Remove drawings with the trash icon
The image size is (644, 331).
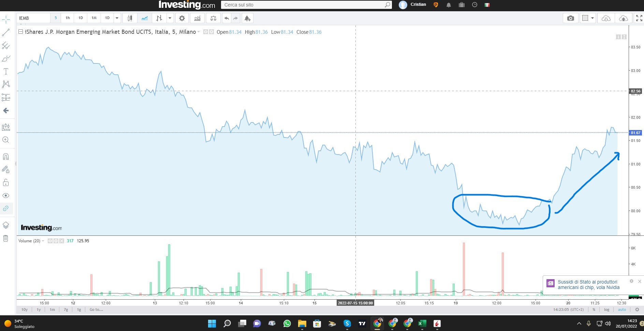(x=6, y=238)
